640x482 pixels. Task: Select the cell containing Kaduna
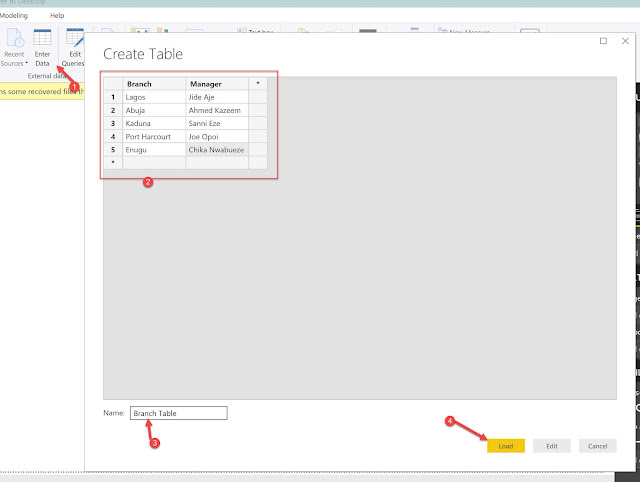click(x=154, y=123)
